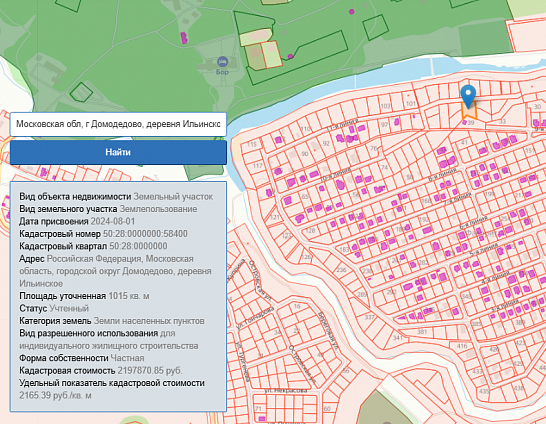The width and height of the screenshot is (546, 424).
Task: Click parcel number 101 on the map
Action: click(411, 103)
